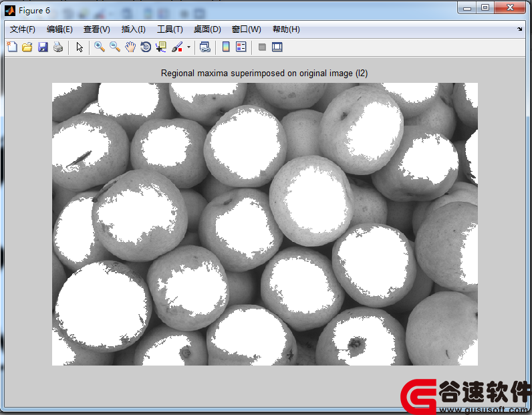Open the 工具(T) menu
The image size is (532, 415).
coord(170,29)
